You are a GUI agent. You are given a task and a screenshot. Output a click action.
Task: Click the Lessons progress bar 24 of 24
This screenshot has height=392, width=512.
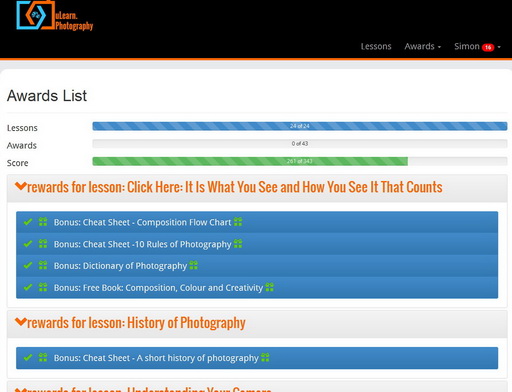pos(300,126)
